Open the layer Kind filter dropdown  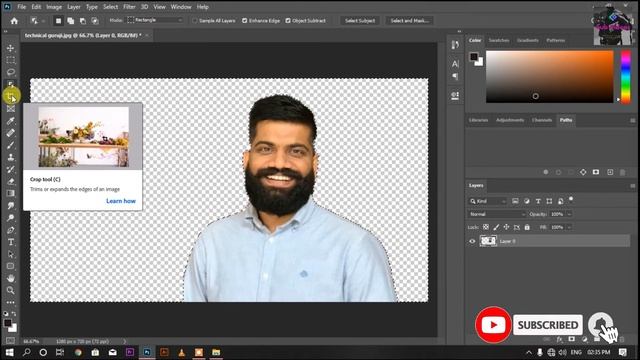coord(487,201)
